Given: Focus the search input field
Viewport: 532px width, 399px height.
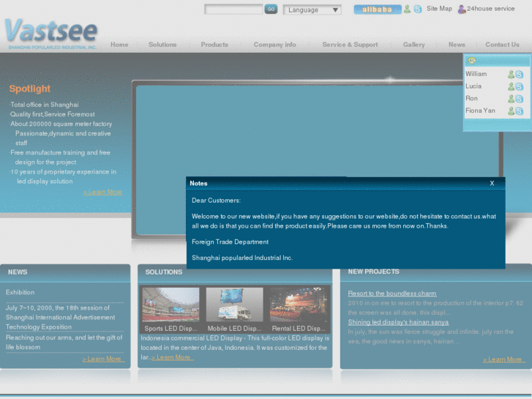Looking at the screenshot, I should pyautogui.click(x=233, y=10).
